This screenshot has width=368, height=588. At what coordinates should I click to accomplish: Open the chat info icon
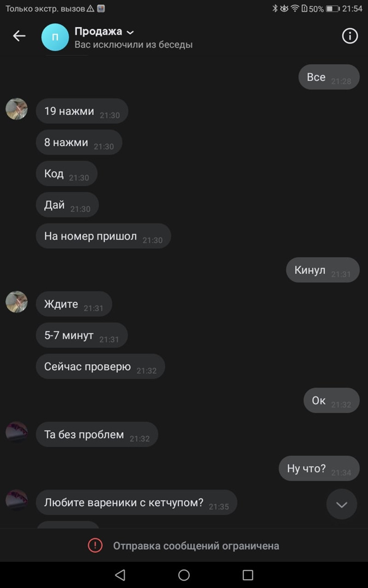[x=349, y=36]
